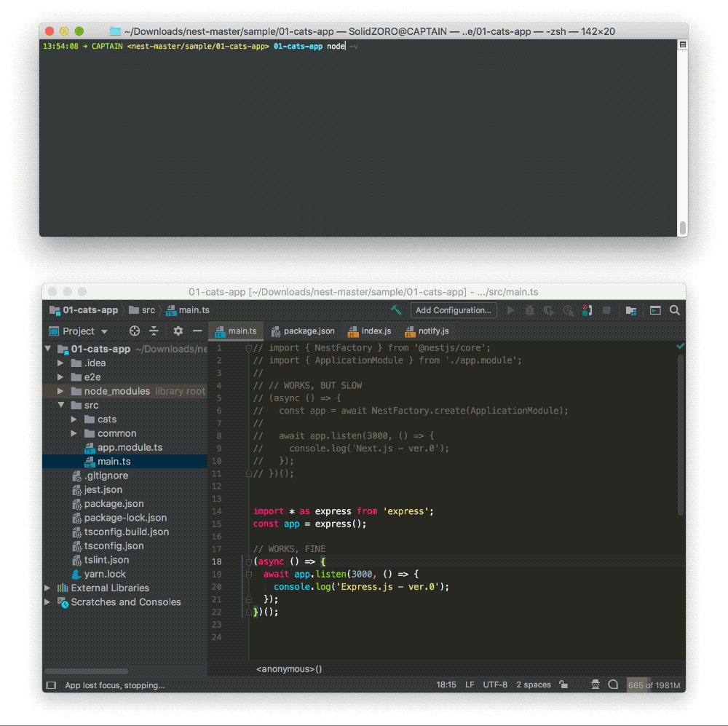Click the Build project hammer icon
The height and width of the screenshot is (726, 728).
click(x=395, y=309)
